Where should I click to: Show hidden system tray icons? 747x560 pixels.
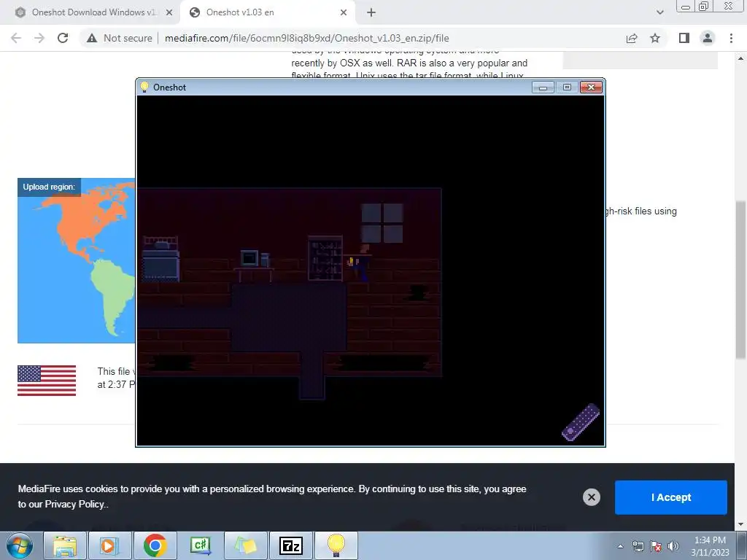pyautogui.click(x=620, y=546)
